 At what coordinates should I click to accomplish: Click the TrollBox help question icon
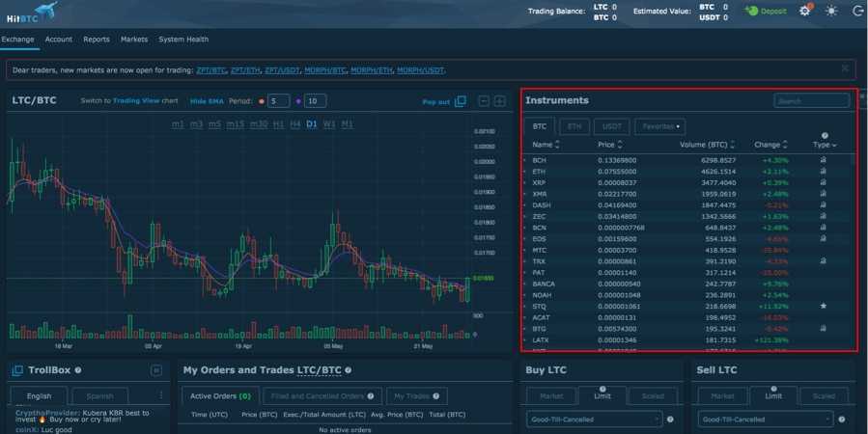(78, 370)
